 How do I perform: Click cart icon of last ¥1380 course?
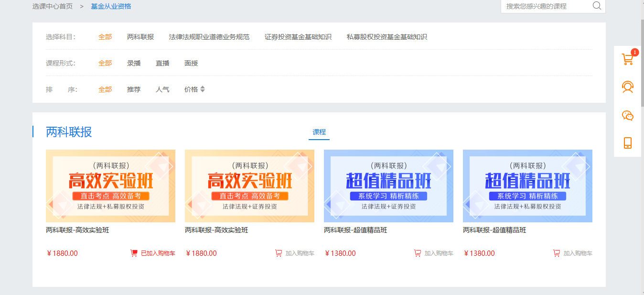tap(557, 253)
